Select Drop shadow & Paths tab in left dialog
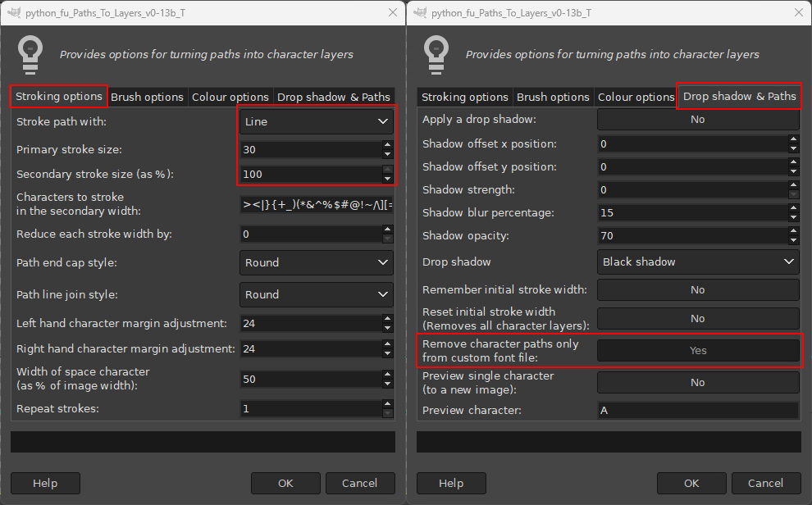Screen dimensions: 812x505 pos(334,98)
